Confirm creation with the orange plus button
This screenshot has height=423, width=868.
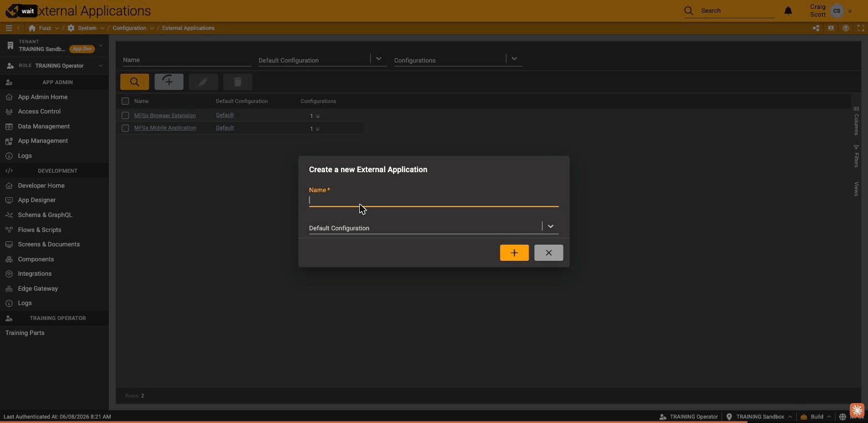point(514,252)
